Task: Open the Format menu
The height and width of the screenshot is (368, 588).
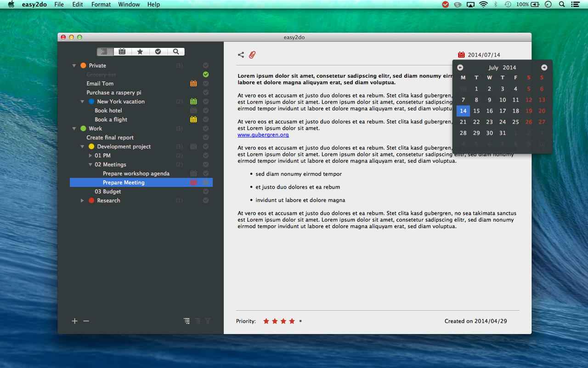Action: pyautogui.click(x=101, y=5)
